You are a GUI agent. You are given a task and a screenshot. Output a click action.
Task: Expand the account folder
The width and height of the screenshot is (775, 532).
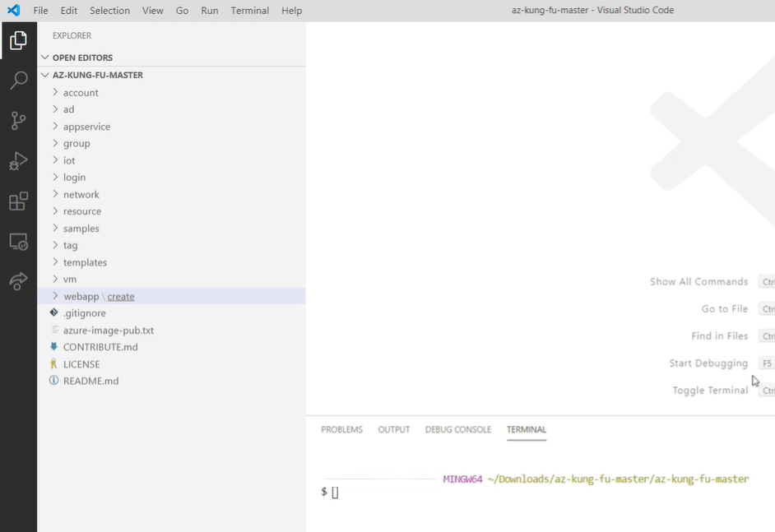[81, 93]
